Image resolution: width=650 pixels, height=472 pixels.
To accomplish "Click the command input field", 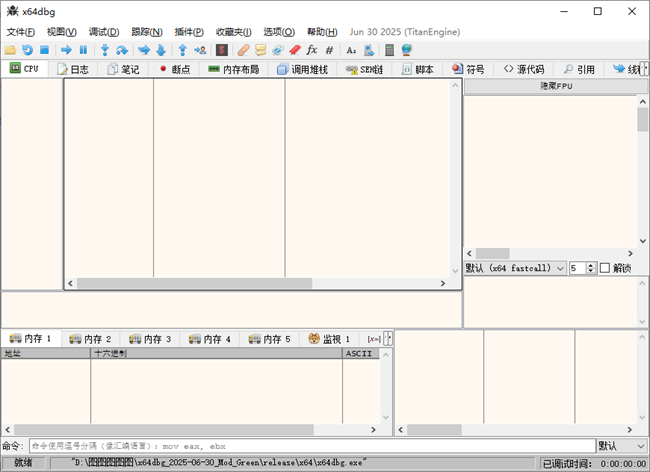I will (310, 445).
